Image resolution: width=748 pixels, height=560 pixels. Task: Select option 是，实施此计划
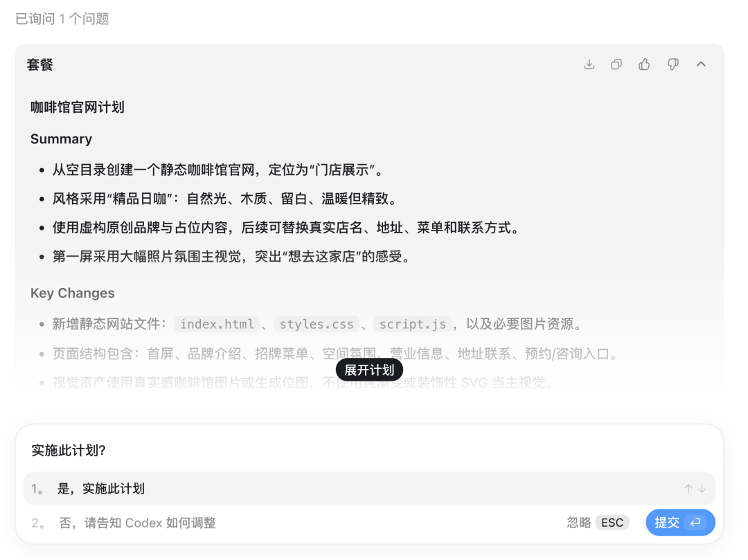tap(369, 489)
